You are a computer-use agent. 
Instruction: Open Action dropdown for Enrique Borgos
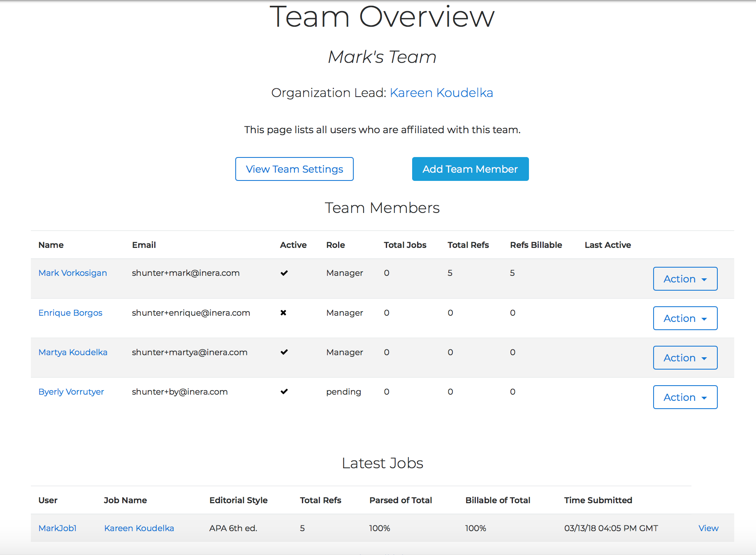pyautogui.click(x=685, y=318)
